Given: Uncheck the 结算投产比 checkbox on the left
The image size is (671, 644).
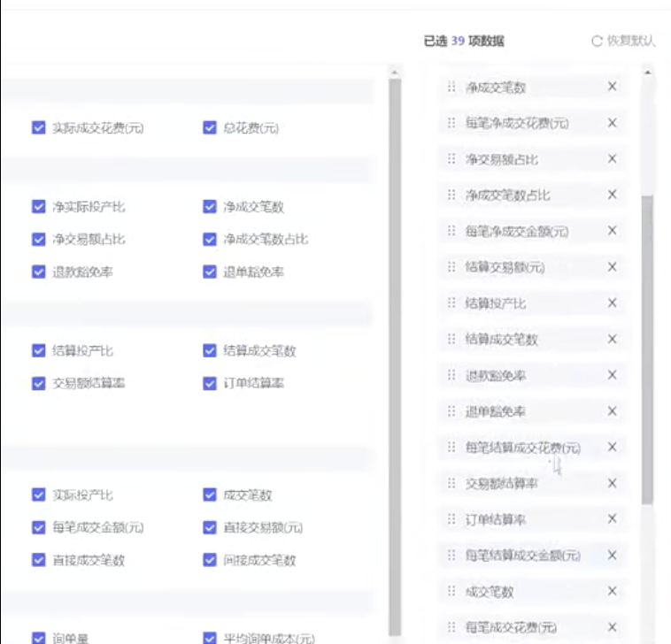Looking at the screenshot, I should (39, 350).
